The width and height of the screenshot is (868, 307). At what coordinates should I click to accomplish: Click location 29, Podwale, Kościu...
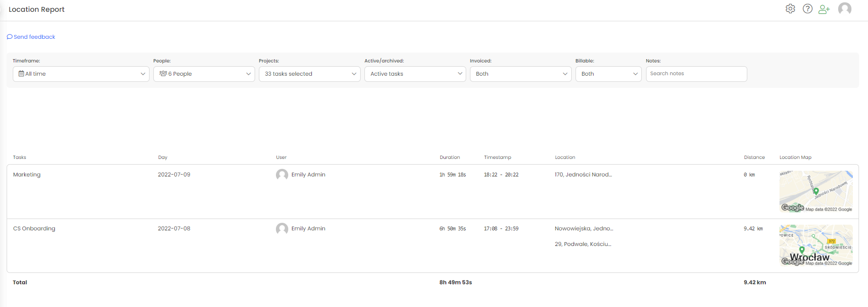(x=583, y=244)
